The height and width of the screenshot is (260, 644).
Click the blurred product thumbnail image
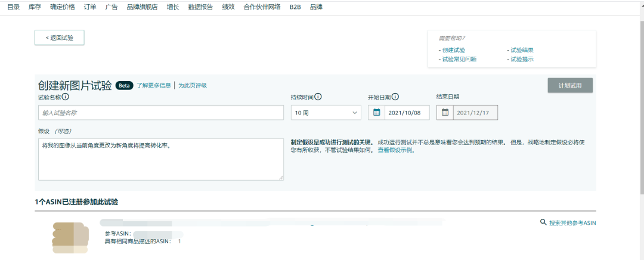click(70, 237)
